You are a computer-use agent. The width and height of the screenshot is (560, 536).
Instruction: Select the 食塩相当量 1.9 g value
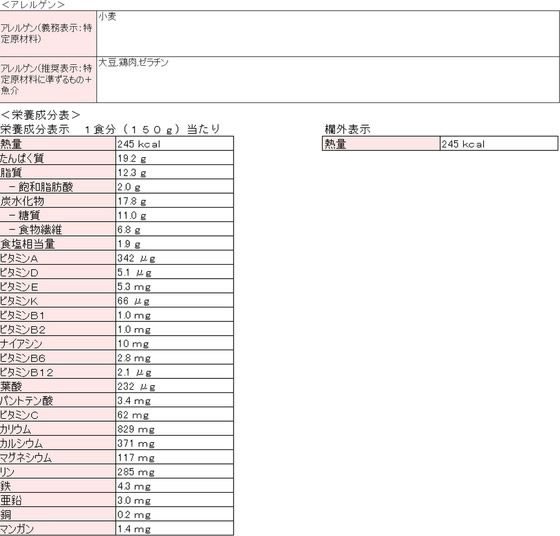click(x=175, y=244)
